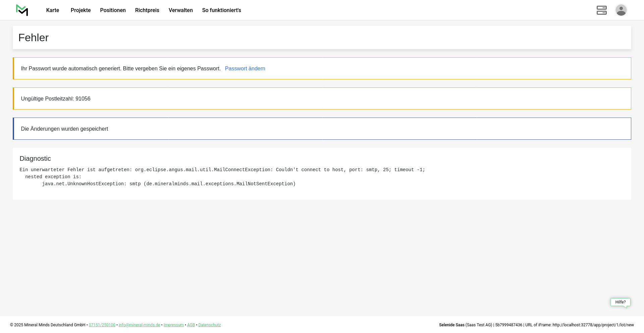Viewport: 644px width, 333px height.
Task: Open the Richtpreis page
Action: (x=147, y=10)
